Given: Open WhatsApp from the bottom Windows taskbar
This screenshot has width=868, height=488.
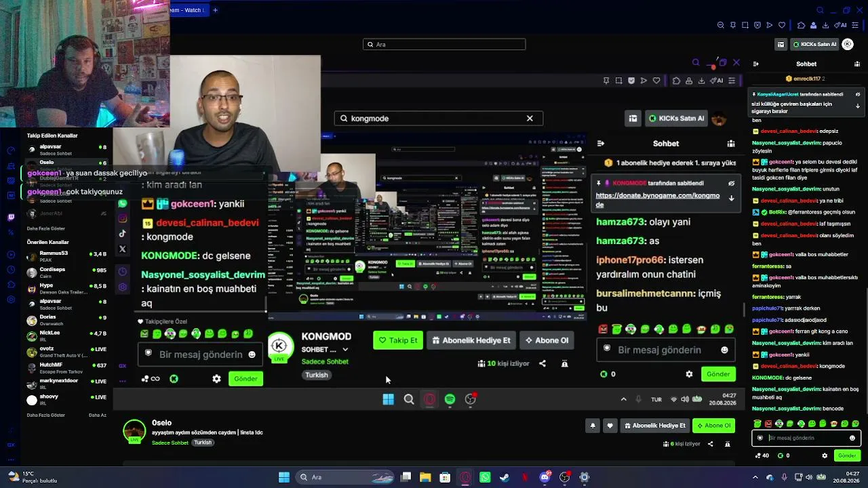Looking at the screenshot, I should 485,477.
